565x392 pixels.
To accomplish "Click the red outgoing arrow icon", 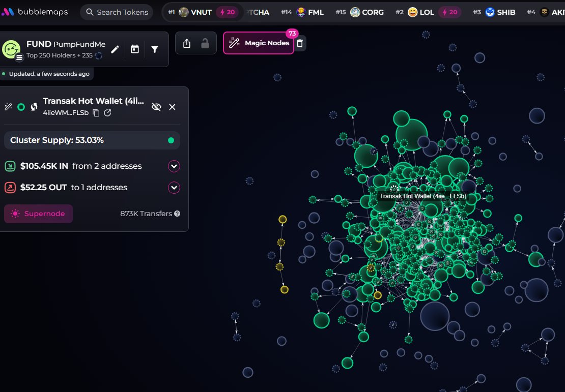I will tap(10, 188).
